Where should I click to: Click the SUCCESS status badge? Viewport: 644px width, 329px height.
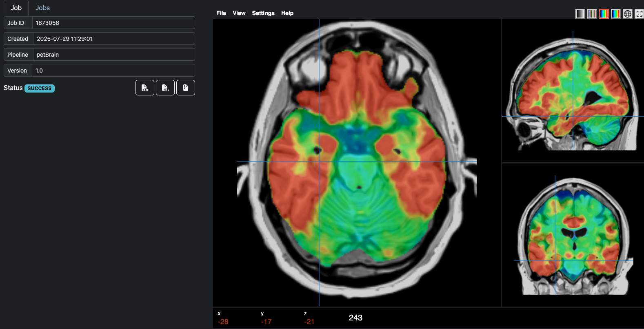(40, 88)
